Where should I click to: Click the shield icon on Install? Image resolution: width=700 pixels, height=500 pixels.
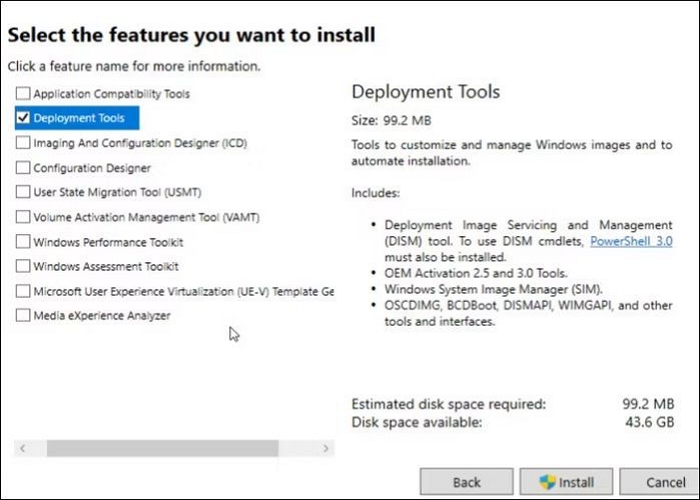pos(547,482)
